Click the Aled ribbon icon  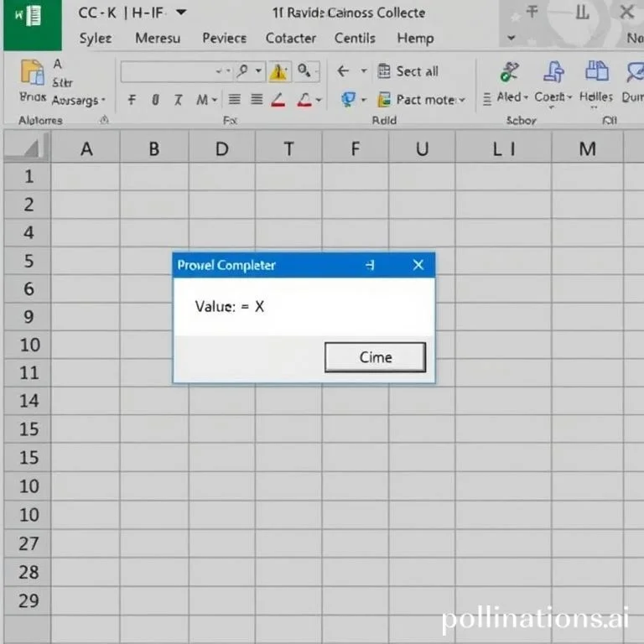(x=509, y=73)
